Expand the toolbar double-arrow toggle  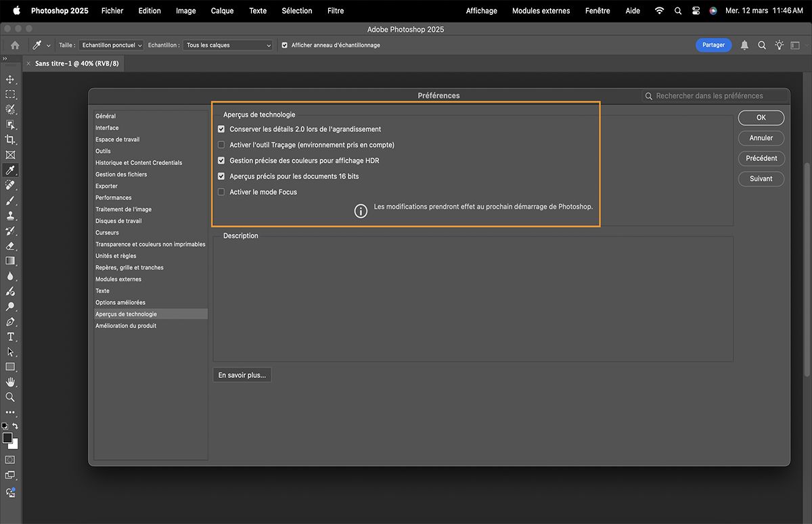(5, 59)
